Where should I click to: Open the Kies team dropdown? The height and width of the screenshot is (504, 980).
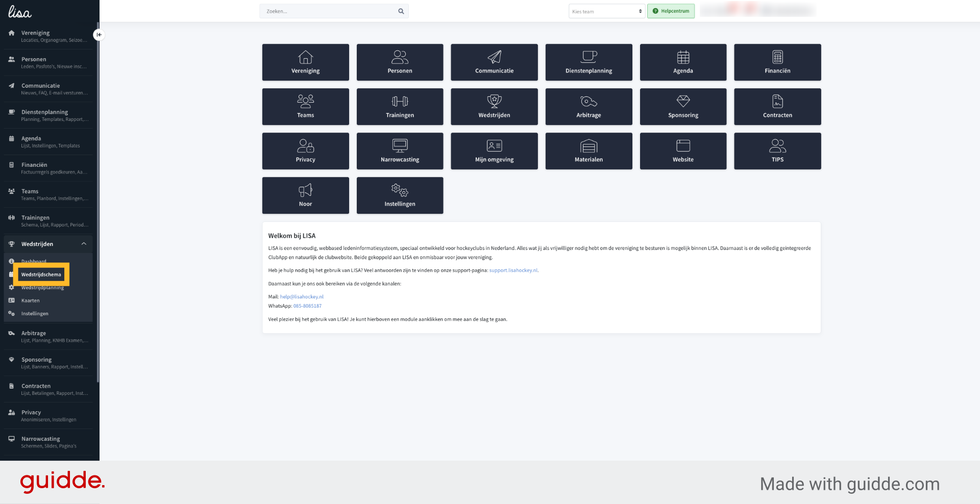click(x=607, y=11)
